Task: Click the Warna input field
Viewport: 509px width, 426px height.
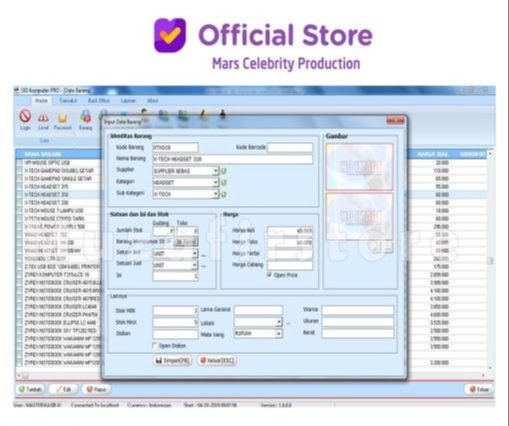Action: [357, 310]
